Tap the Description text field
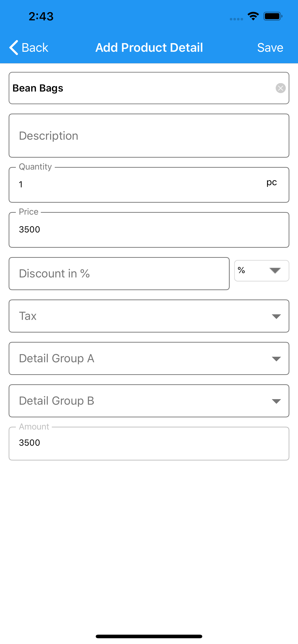 (149, 136)
